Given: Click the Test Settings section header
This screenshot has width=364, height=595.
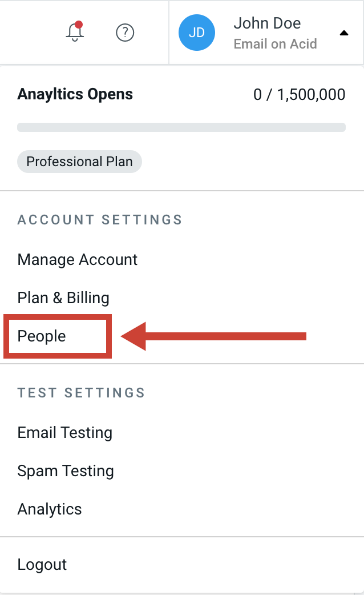Looking at the screenshot, I should (81, 393).
